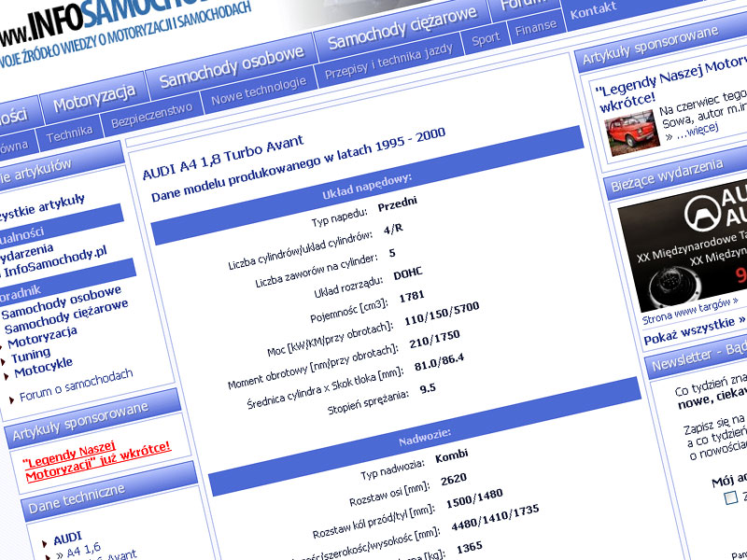Open sidebar link Samochody osobowe
Screen dimensions: 747x560
click(x=62, y=301)
